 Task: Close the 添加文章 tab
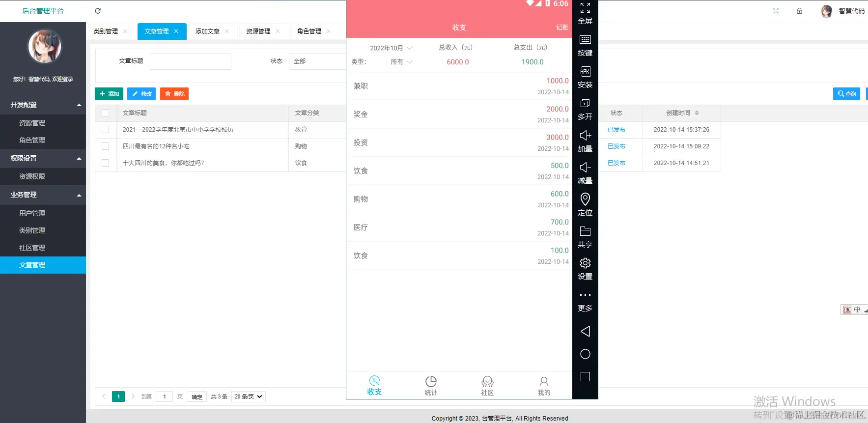click(x=227, y=31)
